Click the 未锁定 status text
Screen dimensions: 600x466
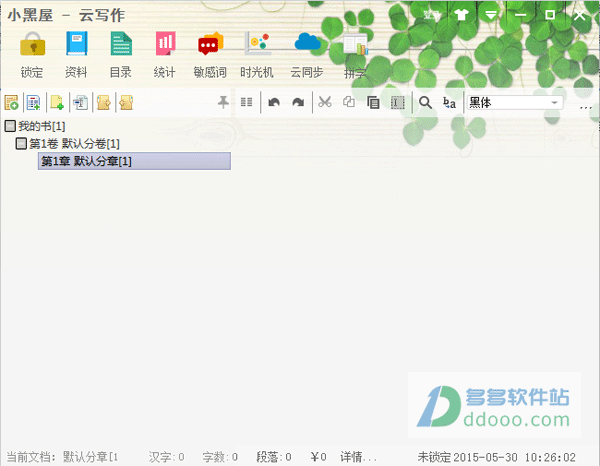434,457
